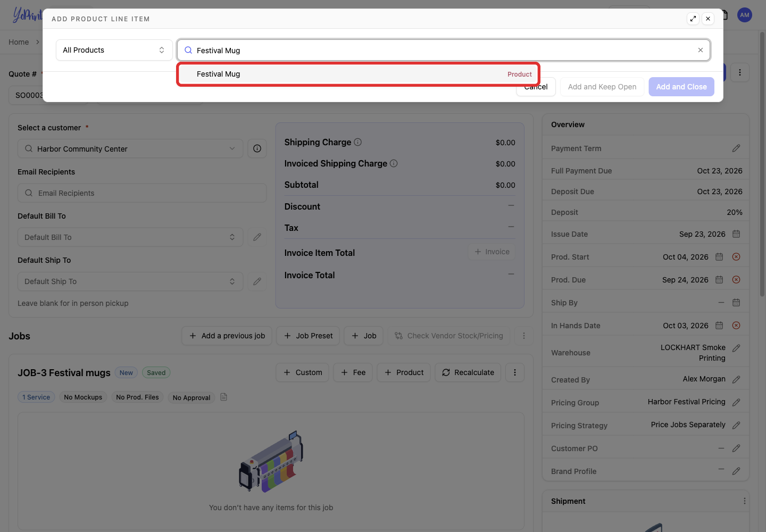Open JOB-3 more options menu
Screen dimensions: 766x532
pos(515,372)
